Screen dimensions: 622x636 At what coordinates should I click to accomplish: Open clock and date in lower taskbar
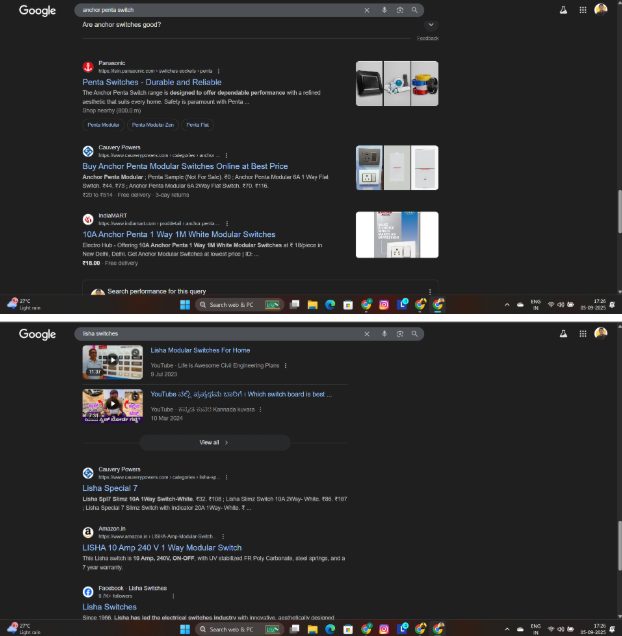click(593, 629)
